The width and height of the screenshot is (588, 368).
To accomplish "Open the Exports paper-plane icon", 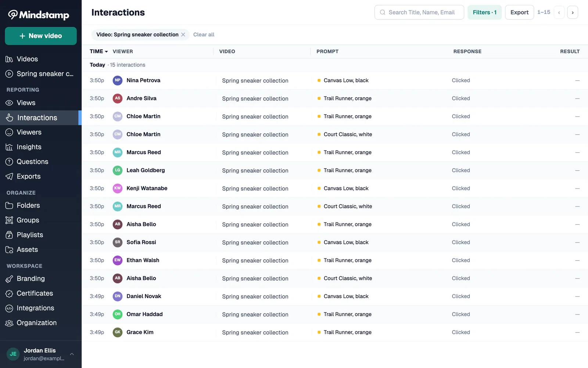I will pos(9,177).
